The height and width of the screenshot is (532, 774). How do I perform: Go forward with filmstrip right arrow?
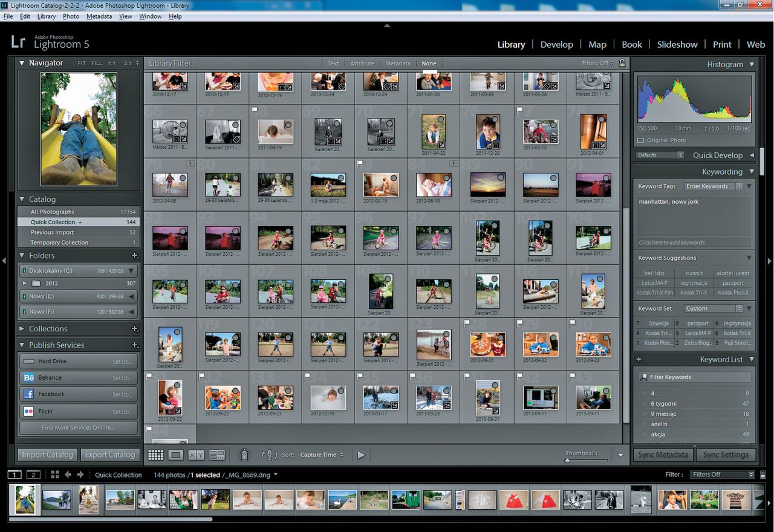80,475
